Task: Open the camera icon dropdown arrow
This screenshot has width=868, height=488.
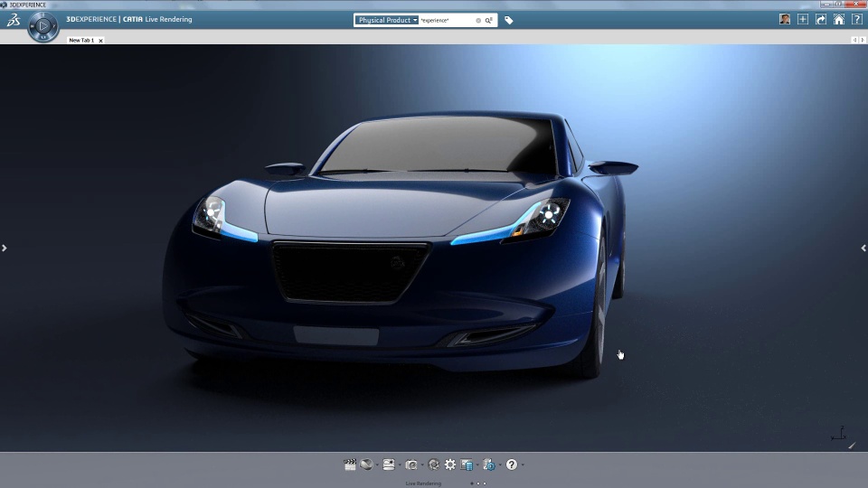Action: (422, 465)
